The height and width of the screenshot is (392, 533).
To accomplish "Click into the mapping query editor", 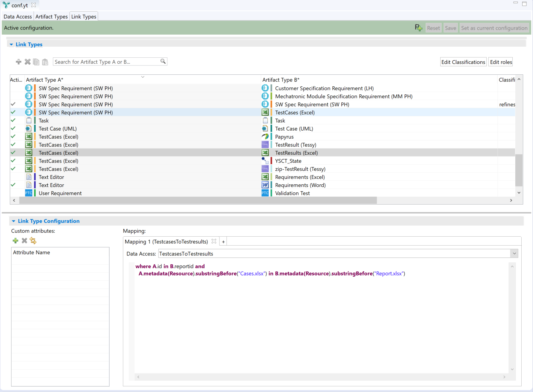I will point(321,317).
